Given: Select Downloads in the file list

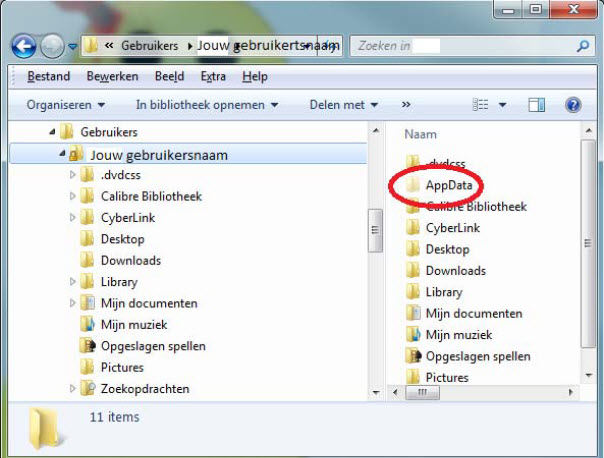Looking at the screenshot, I should coord(456,271).
